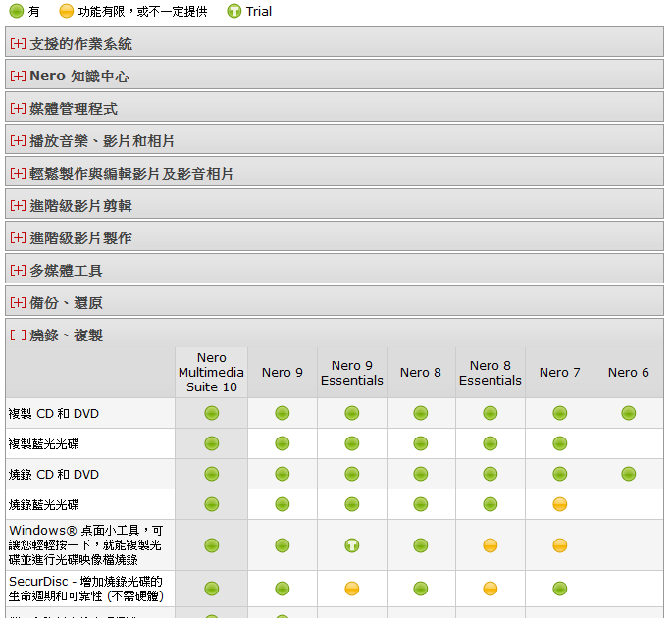Click green icon for 複製藍光光碟 under Nero 7
The height and width of the screenshot is (618, 672).
pyautogui.click(x=560, y=443)
